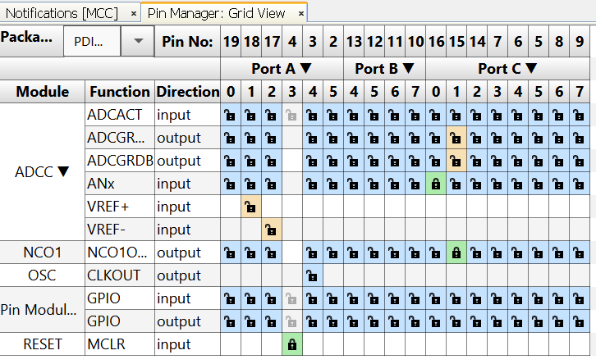Unlock the green MCLR lock on RA3
This screenshot has width=596, height=364.
tap(291, 345)
